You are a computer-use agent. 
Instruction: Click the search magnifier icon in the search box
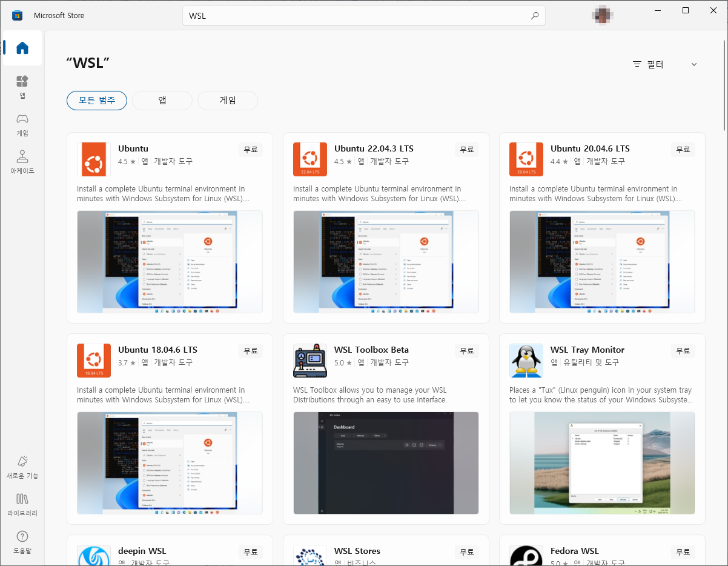point(534,16)
